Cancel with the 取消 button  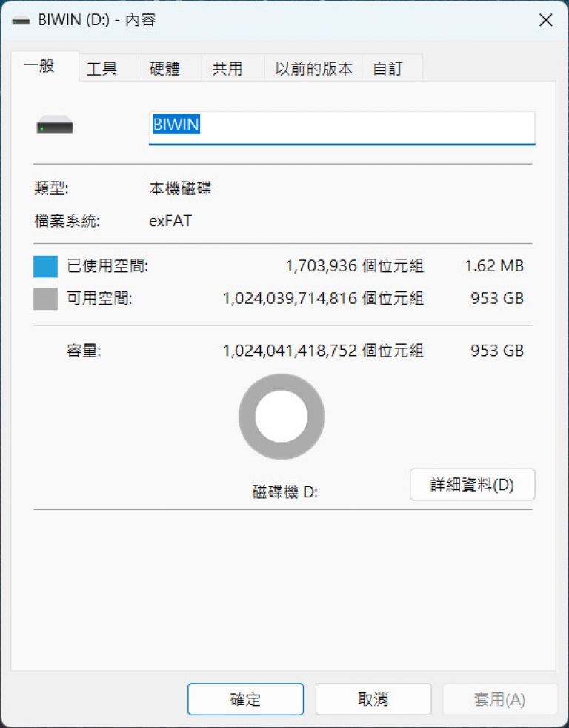373,699
